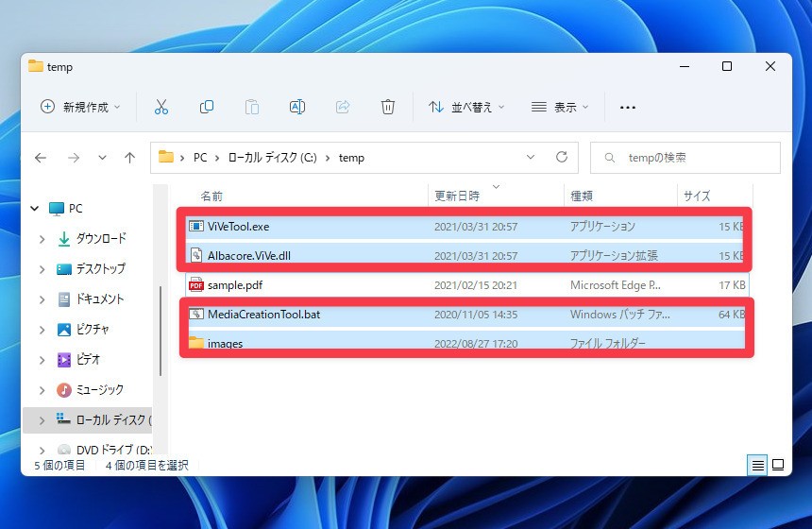The width and height of the screenshot is (812, 529).
Task: Expand the ビデオ tree node
Action: pos(42,360)
